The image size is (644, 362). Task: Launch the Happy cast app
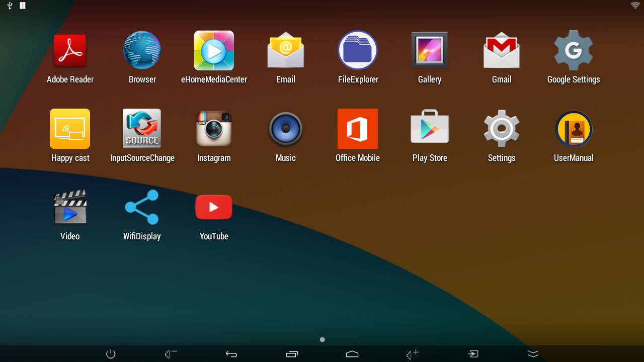(70, 129)
